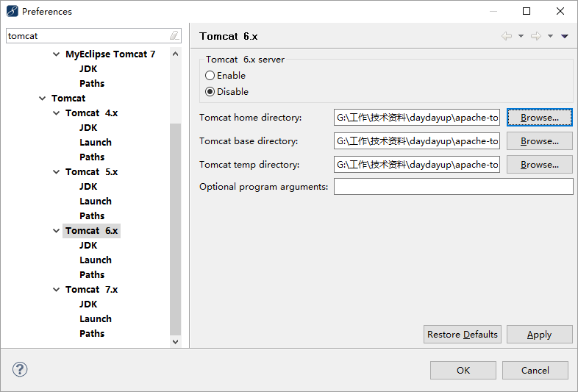Select JDK under Tomcat 4.x
The image size is (578, 392).
click(88, 127)
